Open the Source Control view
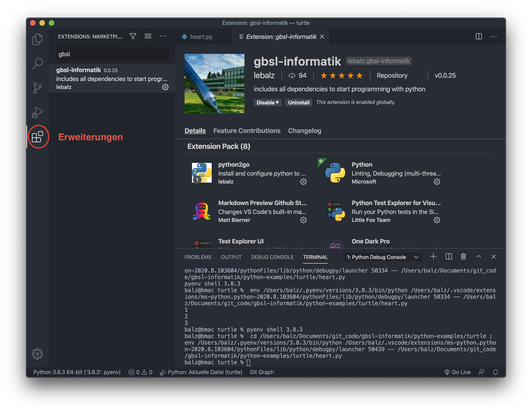This screenshot has height=412, width=532. (x=37, y=88)
